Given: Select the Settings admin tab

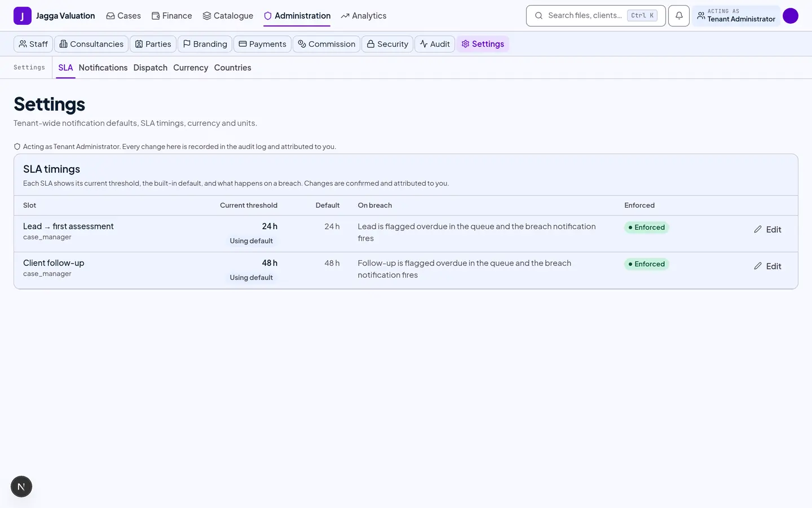Looking at the screenshot, I should (483, 44).
